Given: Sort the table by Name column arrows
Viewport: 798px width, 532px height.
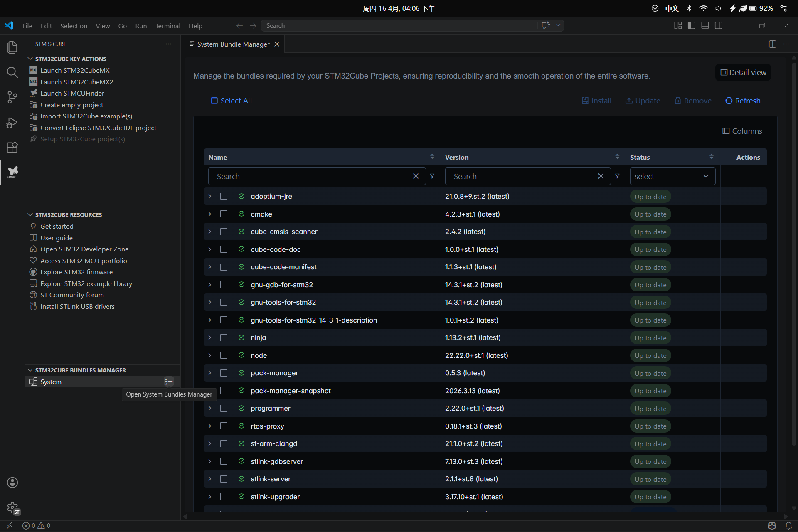Looking at the screenshot, I should point(432,157).
